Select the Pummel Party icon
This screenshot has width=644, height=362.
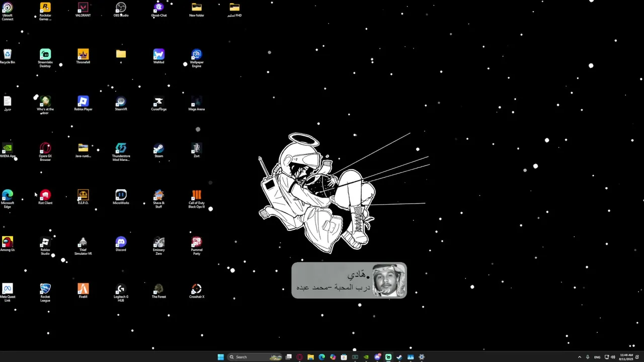[196, 245]
